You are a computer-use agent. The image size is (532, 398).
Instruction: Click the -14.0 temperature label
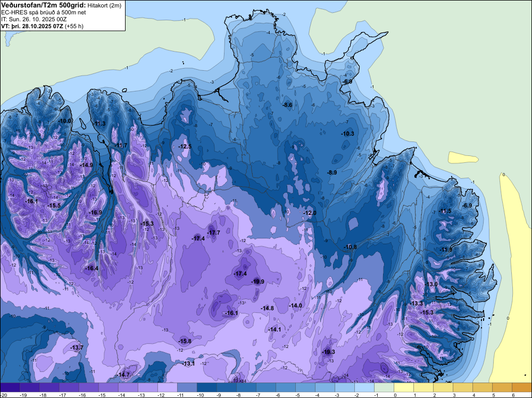(x=295, y=306)
